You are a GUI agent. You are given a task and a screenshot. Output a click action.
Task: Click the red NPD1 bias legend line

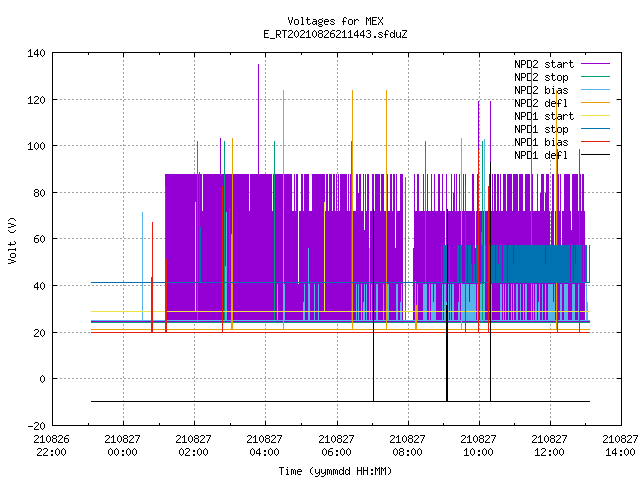[x=595, y=142]
